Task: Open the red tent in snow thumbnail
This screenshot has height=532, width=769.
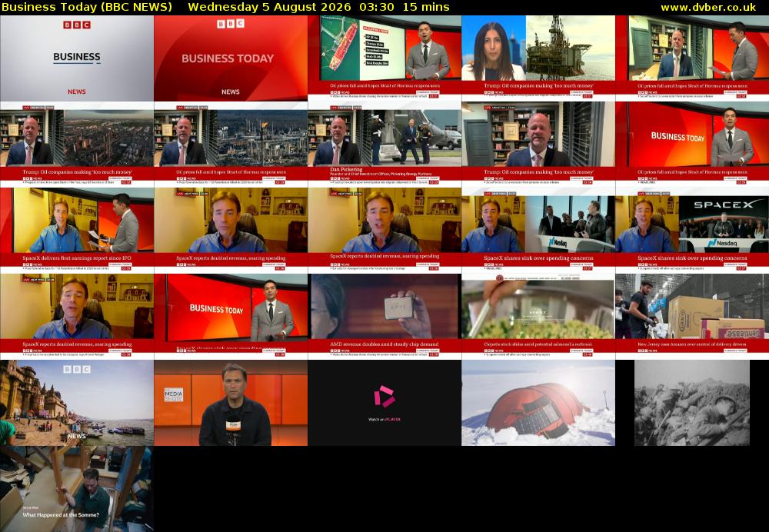Action: click(538, 403)
